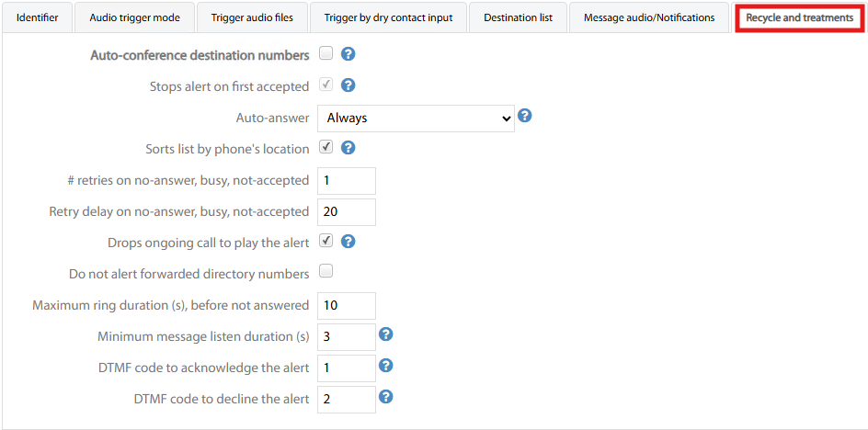Open Message audio/Notifications tab
Image resolution: width=868 pixels, height=430 pixels.
[x=648, y=17]
